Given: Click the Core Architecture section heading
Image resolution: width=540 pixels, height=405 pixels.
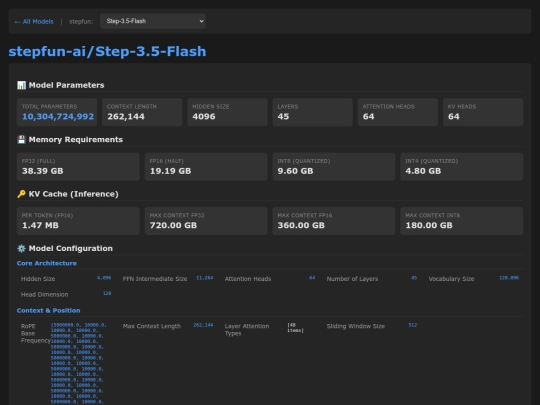Looking at the screenshot, I should pos(47,263).
